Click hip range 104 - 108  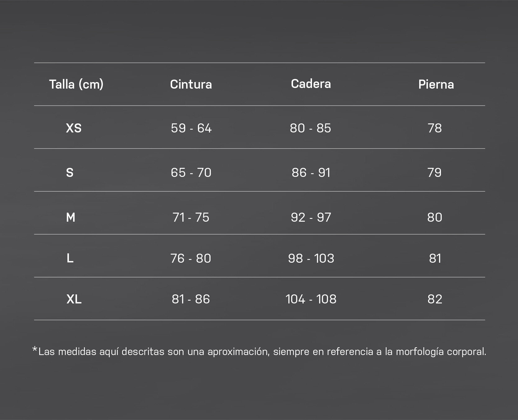(x=311, y=299)
